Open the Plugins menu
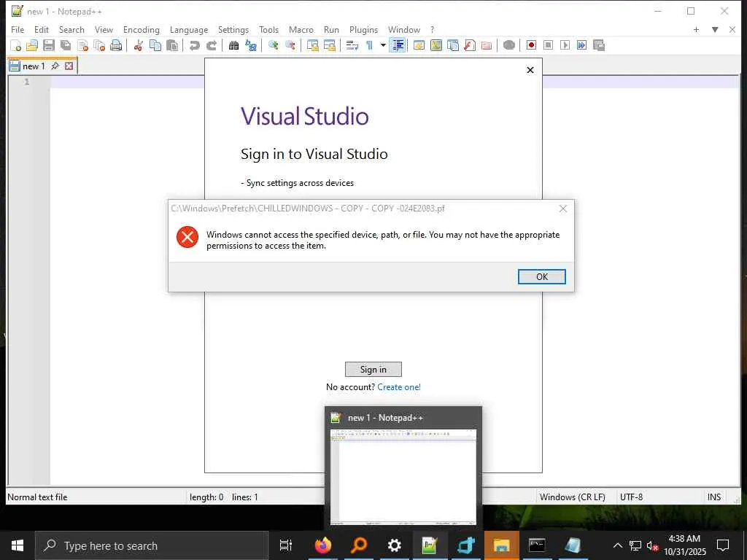Image resolution: width=747 pixels, height=560 pixels. [363, 29]
